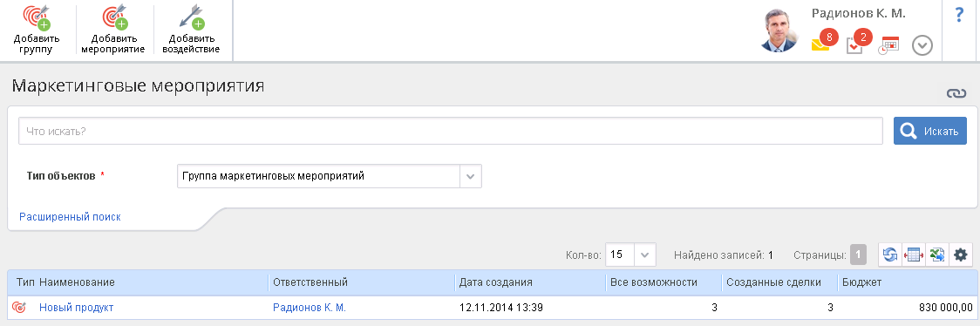980x326 pixels.
Task: Refresh the table with reload icon
Action: point(890,255)
